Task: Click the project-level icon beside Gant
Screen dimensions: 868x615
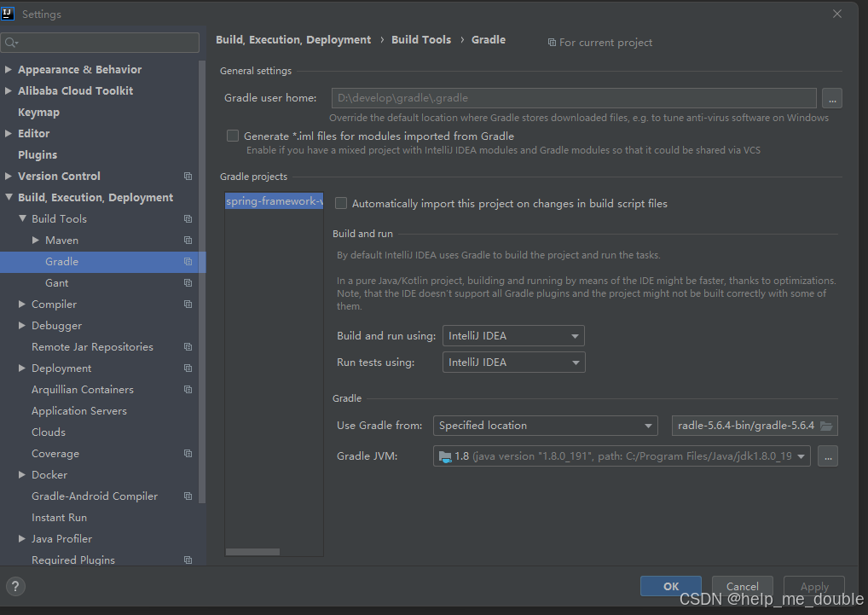Action: [188, 283]
